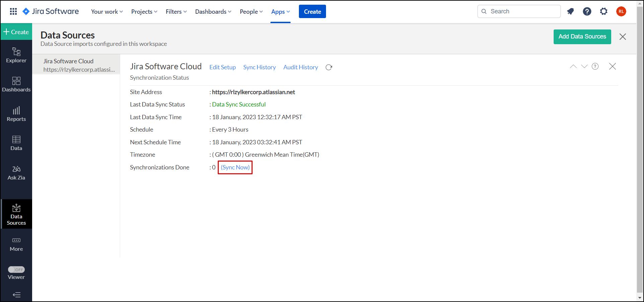644x302 pixels.
Task: Expand the Your work dropdown
Action: pos(107,12)
